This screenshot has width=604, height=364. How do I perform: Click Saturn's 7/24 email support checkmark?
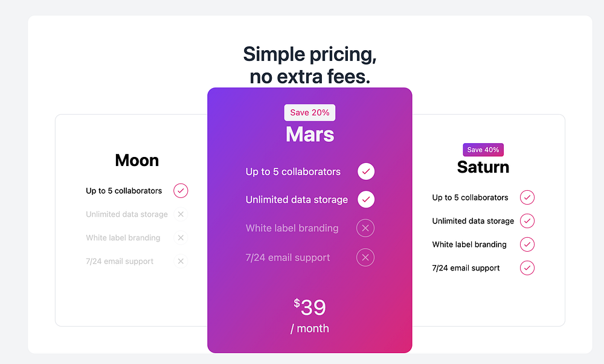pyautogui.click(x=527, y=268)
